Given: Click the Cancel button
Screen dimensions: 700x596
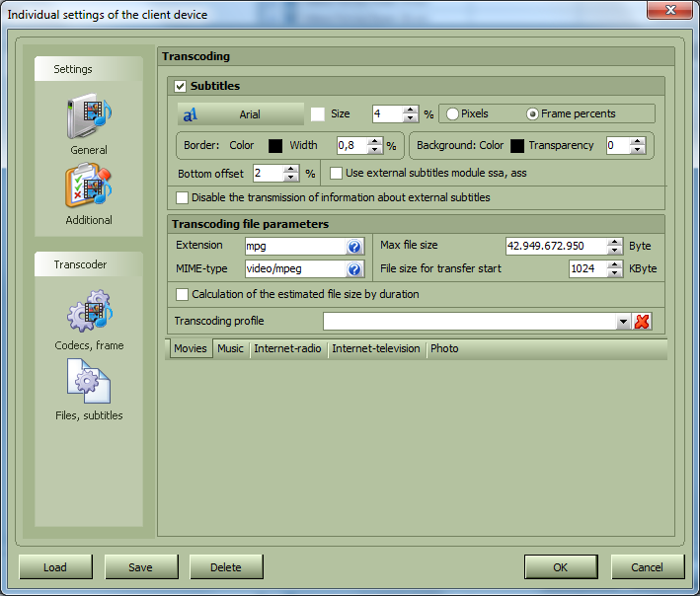Looking at the screenshot, I should pos(648,567).
